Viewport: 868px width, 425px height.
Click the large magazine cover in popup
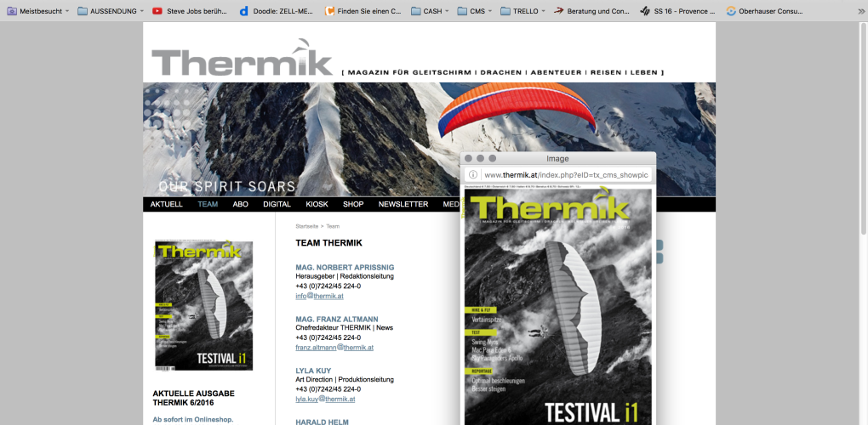558,305
